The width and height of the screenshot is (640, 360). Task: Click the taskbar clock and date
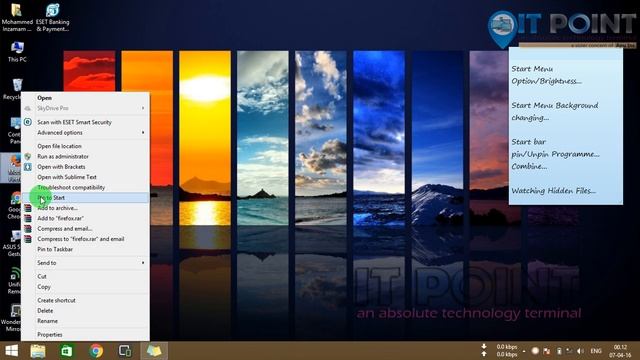click(x=620, y=351)
